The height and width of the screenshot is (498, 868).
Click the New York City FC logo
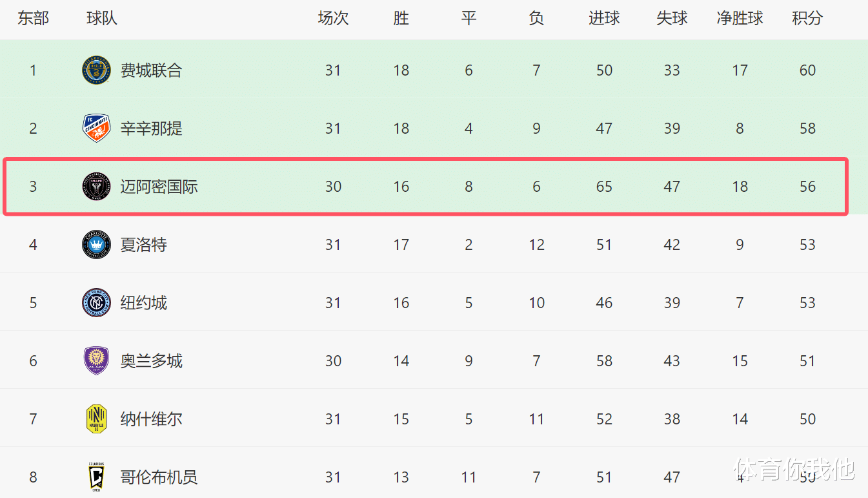tap(96, 303)
